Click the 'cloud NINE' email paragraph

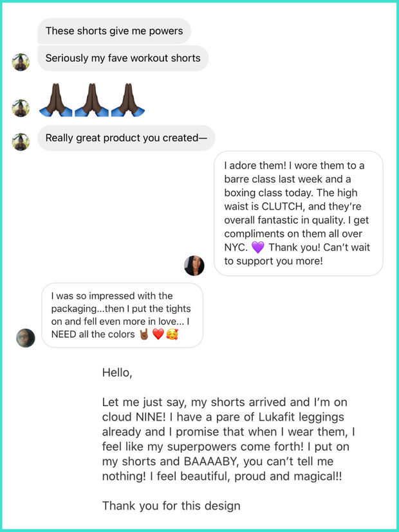pyautogui.click(x=228, y=439)
